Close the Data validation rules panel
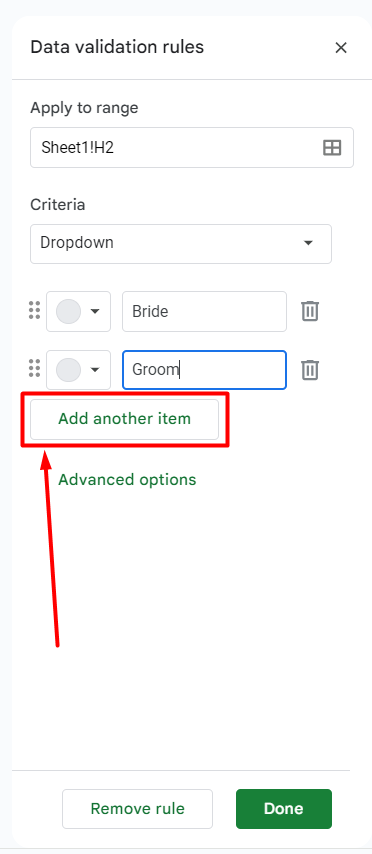This screenshot has height=854, width=372. [x=341, y=48]
